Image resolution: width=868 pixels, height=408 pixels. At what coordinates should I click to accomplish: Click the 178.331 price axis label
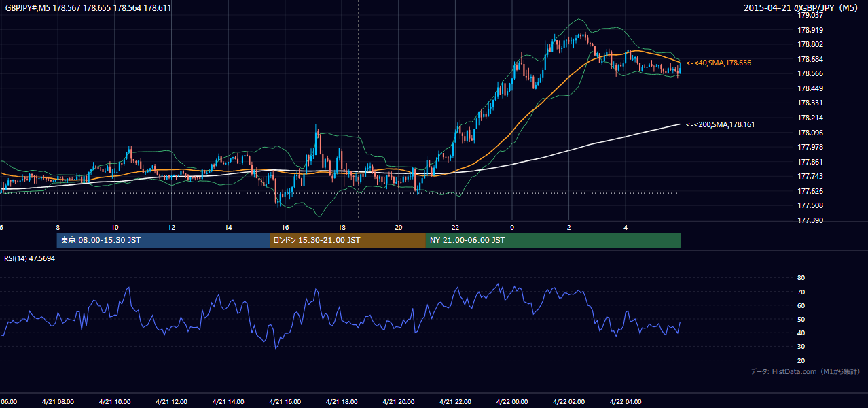click(x=810, y=103)
